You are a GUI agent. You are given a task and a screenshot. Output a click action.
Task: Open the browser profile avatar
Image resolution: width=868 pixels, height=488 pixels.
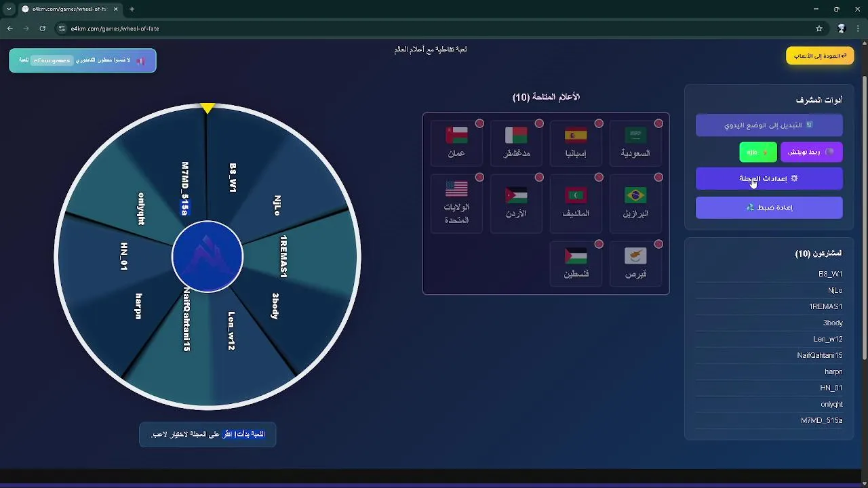(x=842, y=28)
